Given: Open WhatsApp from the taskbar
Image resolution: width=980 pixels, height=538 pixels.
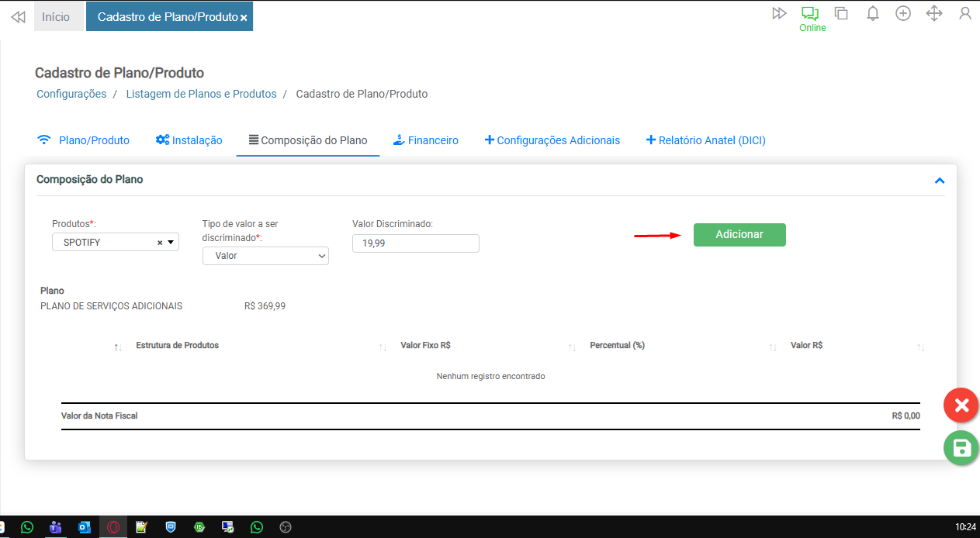Looking at the screenshot, I should [27, 527].
